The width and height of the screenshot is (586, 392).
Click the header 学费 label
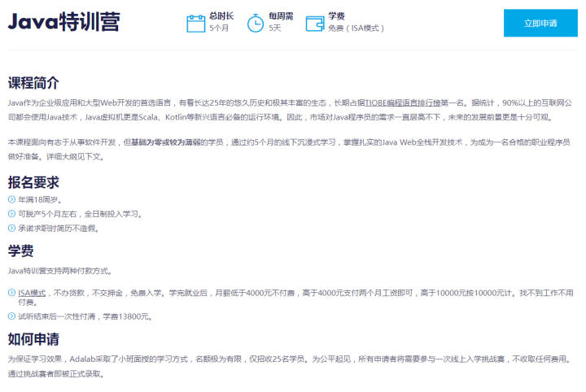[x=336, y=16]
